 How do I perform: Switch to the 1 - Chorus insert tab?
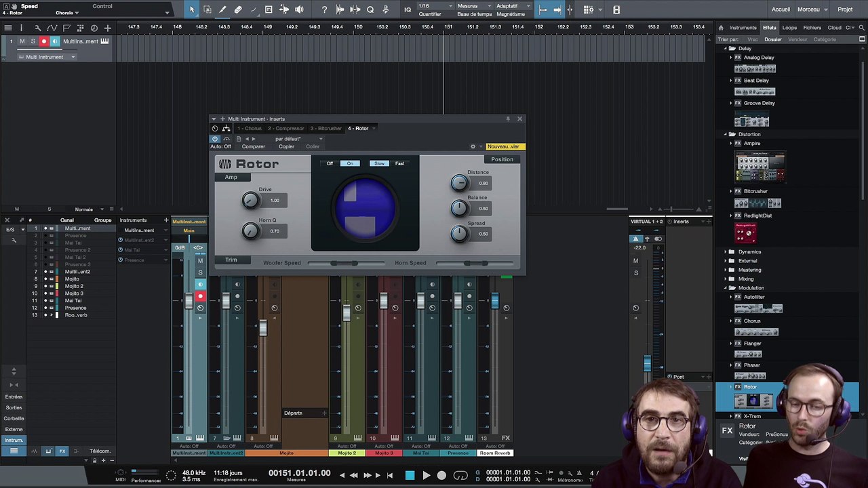tap(250, 128)
